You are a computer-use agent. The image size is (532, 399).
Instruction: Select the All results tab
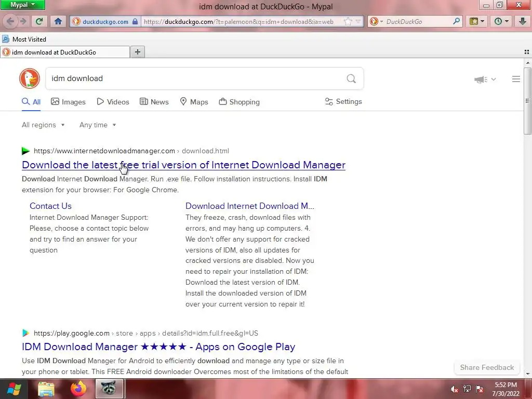coord(31,102)
